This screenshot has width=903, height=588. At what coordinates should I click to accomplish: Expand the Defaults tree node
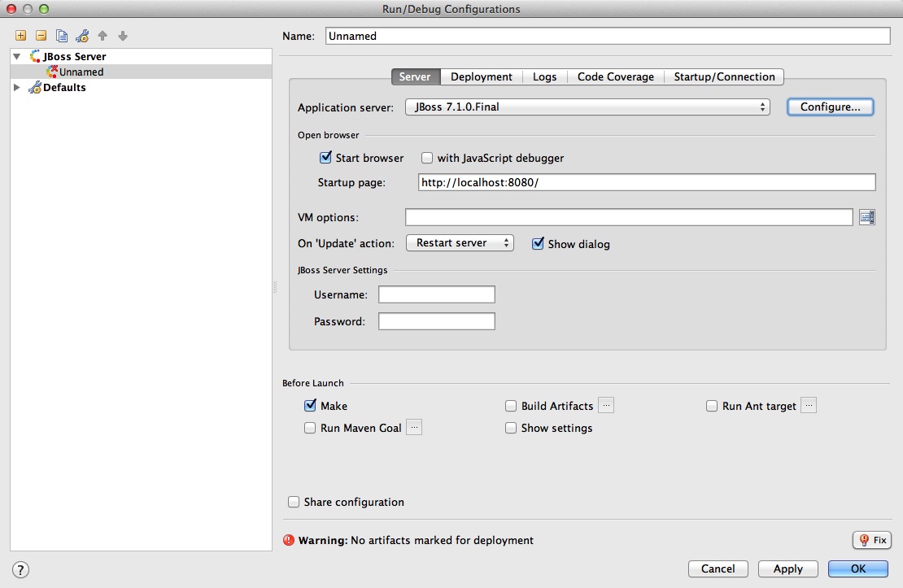tap(16, 87)
